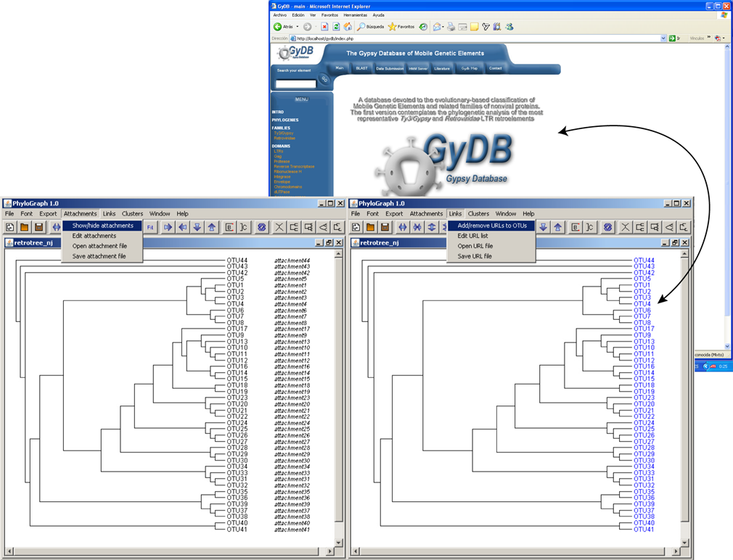733x560 pixels.
Task: Click the Favoritos star button in IE toolbar
Action: (x=401, y=27)
